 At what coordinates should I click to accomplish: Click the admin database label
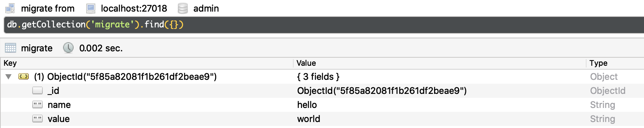[x=206, y=8]
